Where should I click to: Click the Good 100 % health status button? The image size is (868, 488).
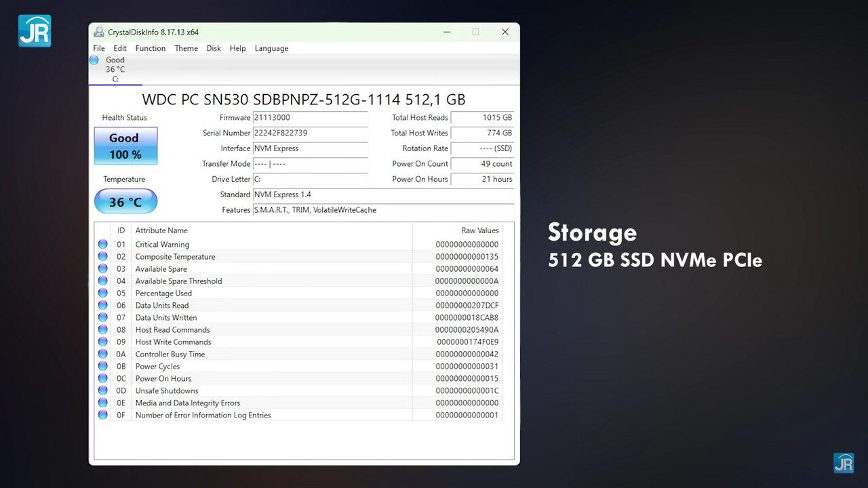click(x=125, y=146)
